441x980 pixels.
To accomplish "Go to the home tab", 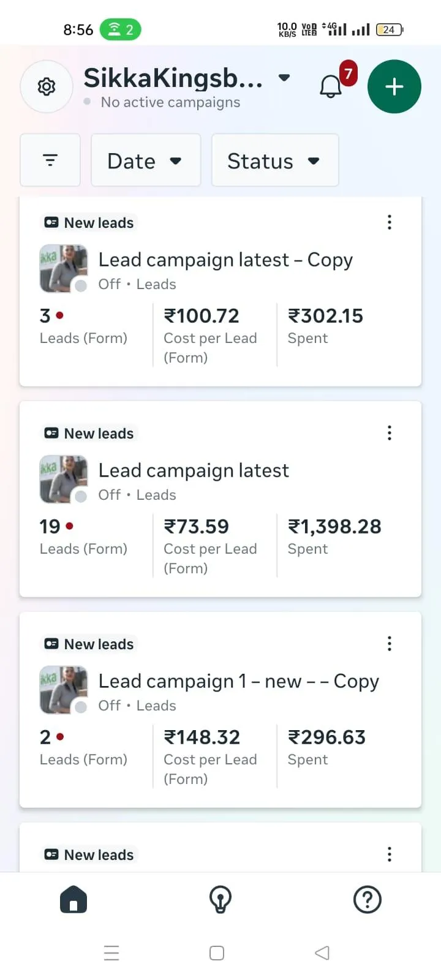I will point(73,900).
